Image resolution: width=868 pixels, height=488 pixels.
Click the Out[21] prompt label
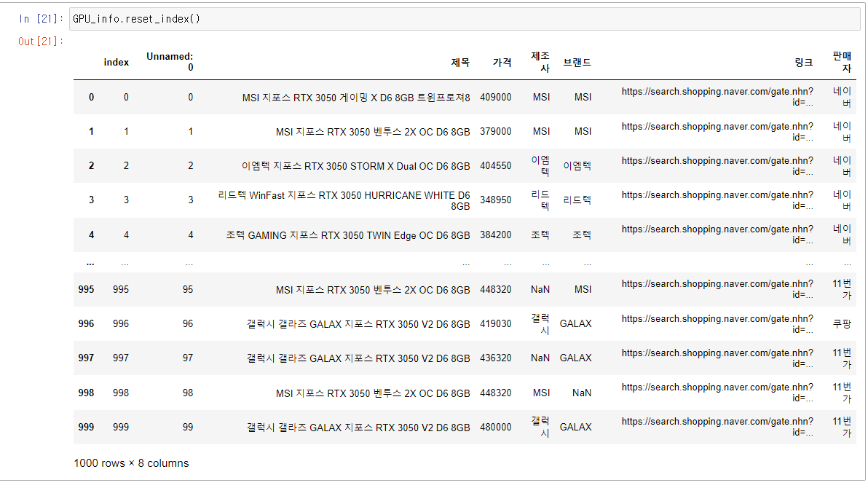[40, 42]
